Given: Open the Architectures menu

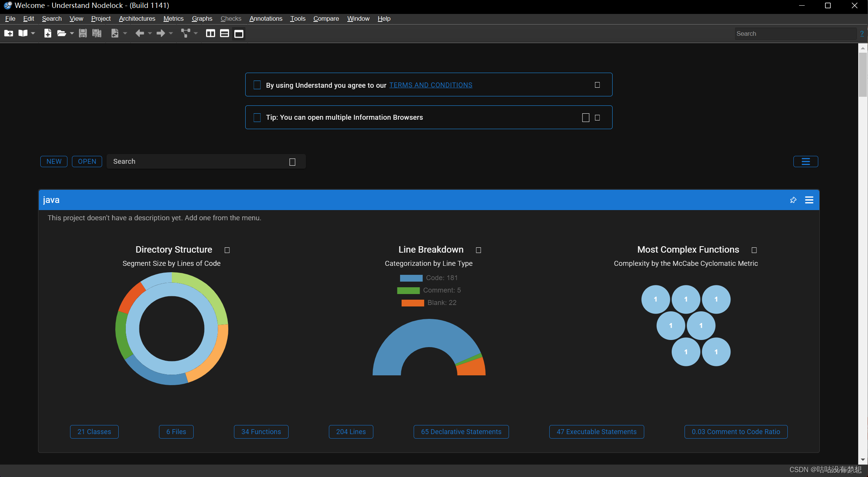Looking at the screenshot, I should pos(137,18).
